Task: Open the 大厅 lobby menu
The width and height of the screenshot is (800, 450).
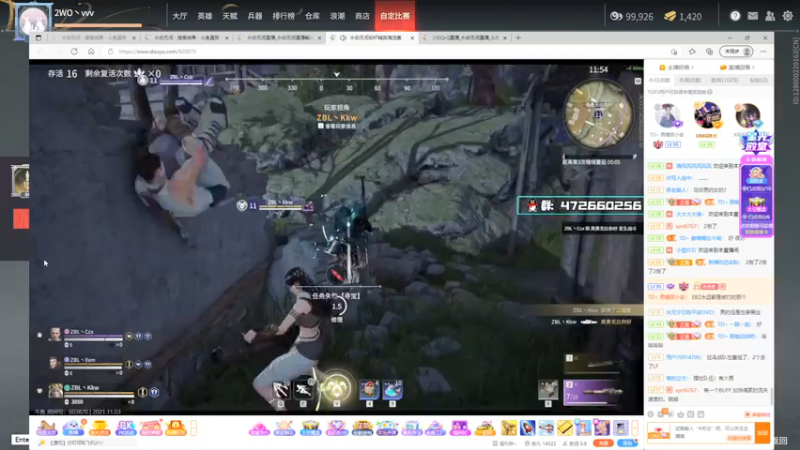Action: point(180,16)
